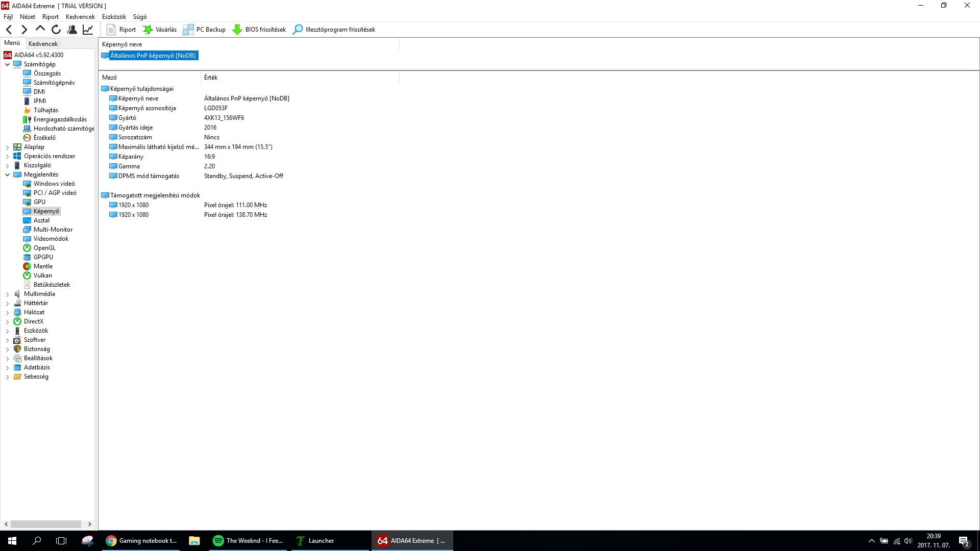Open the Eszközök menu in menu bar
Viewport: 980px width, 551px height.
point(114,17)
